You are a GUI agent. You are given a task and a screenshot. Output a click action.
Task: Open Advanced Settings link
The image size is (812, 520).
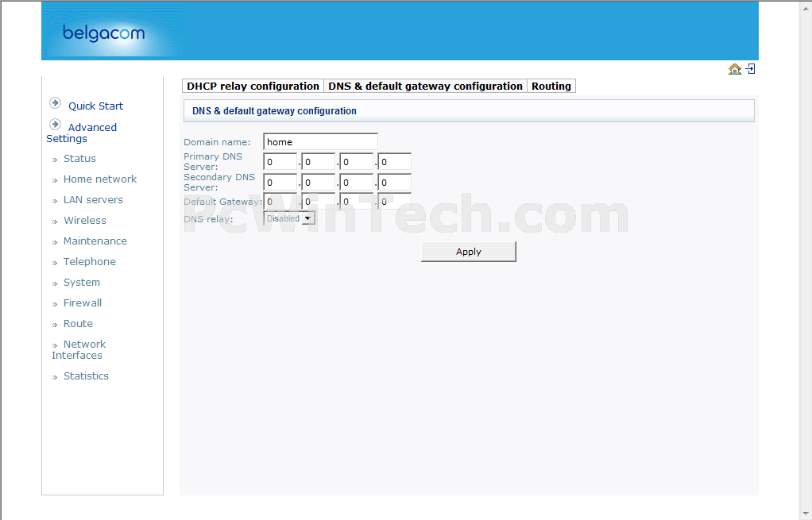click(81, 133)
